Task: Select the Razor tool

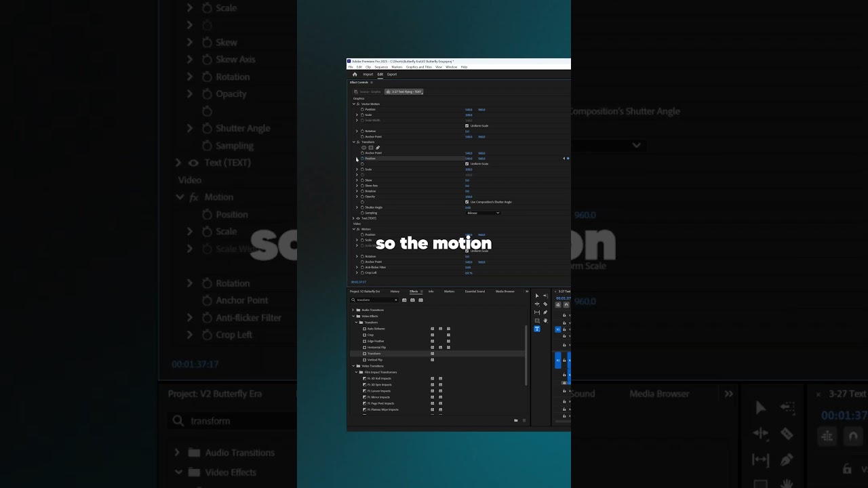Action: tap(545, 304)
